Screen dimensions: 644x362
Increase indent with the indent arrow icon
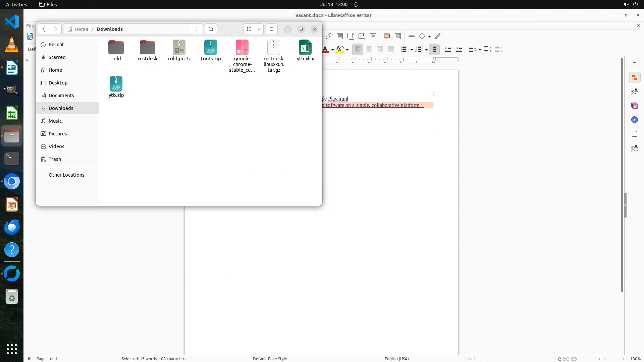coord(448,49)
